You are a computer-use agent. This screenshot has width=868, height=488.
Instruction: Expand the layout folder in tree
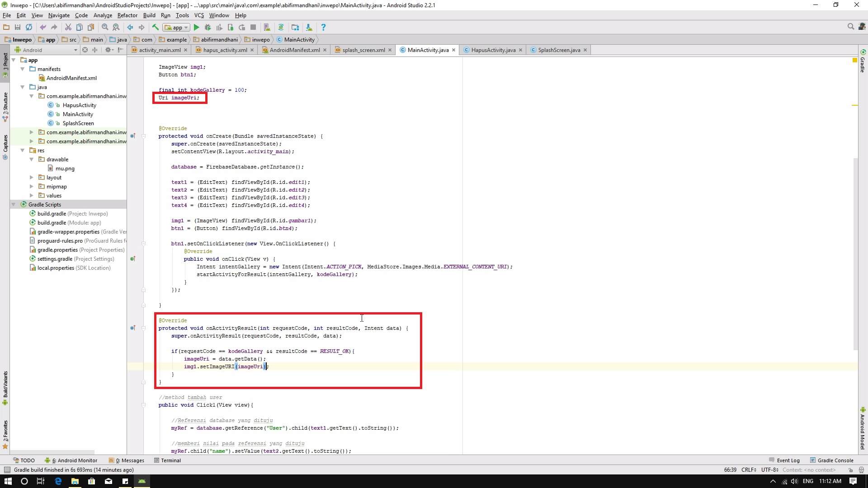(x=31, y=178)
